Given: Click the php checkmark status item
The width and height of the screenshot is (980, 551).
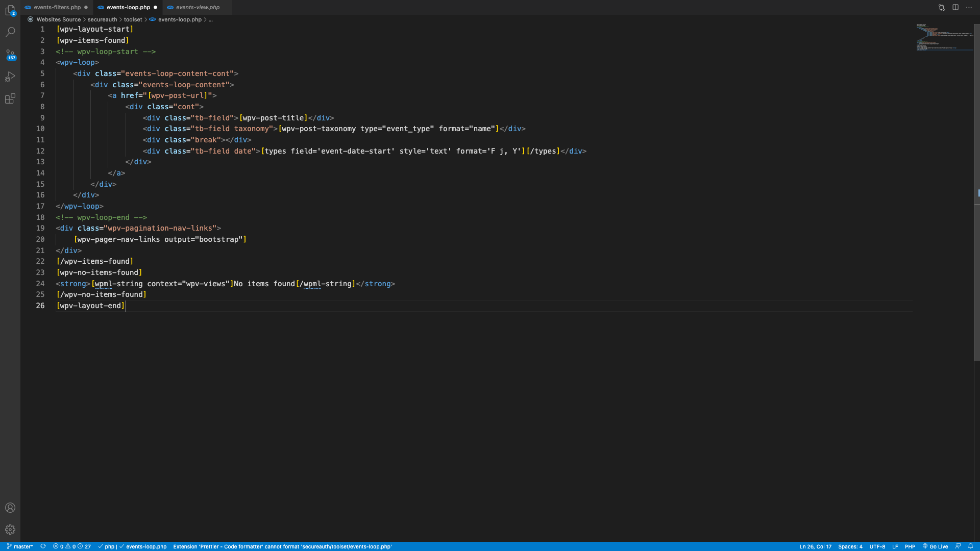Looking at the screenshot, I should (x=106, y=546).
